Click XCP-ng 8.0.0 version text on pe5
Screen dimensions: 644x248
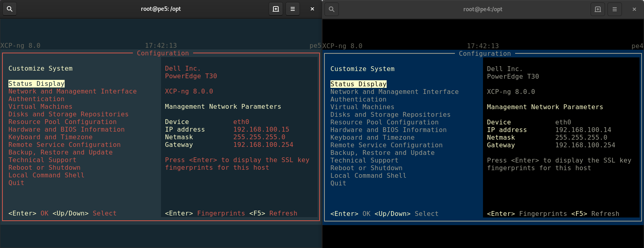(189, 91)
